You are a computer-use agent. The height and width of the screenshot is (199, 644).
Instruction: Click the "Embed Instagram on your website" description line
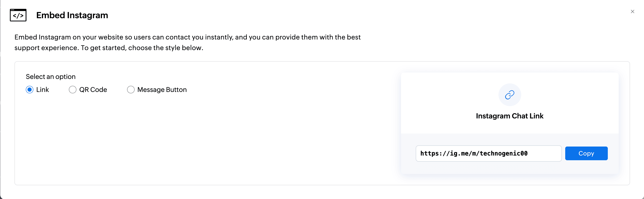tap(187, 37)
